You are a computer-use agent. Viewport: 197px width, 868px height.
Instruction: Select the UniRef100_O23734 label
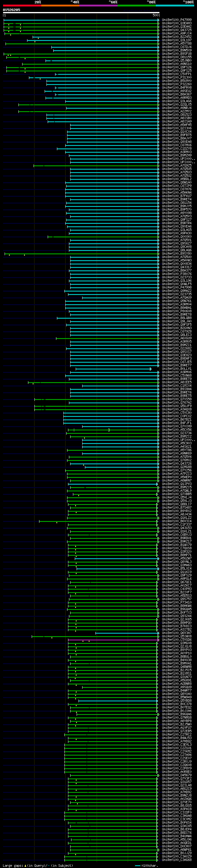[176, 433]
